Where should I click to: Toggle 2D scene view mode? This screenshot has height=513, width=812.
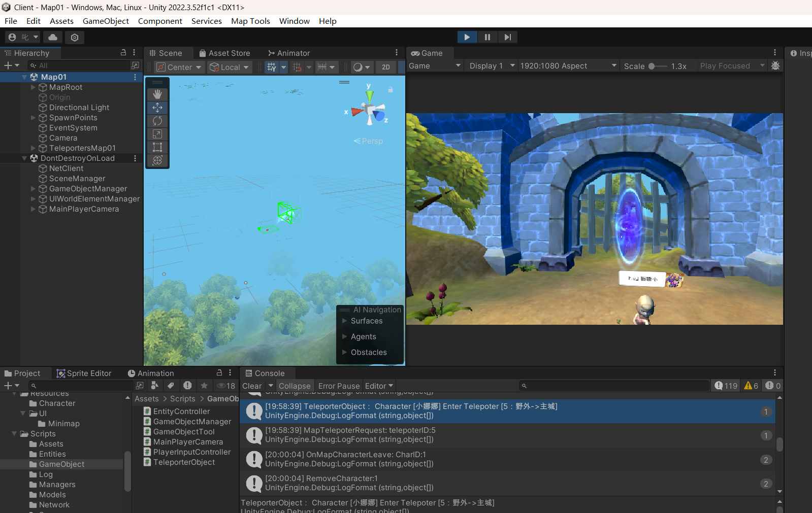tap(385, 67)
